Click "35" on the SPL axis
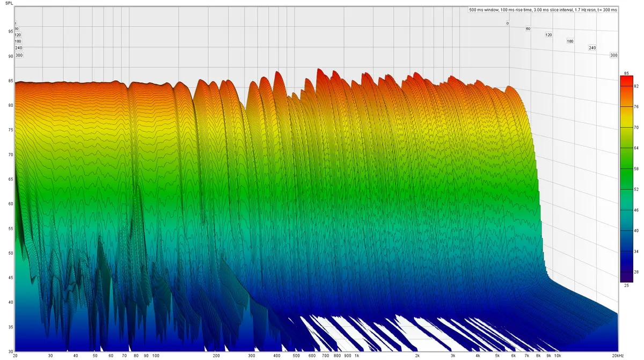644x360 pixels. (x=10, y=327)
